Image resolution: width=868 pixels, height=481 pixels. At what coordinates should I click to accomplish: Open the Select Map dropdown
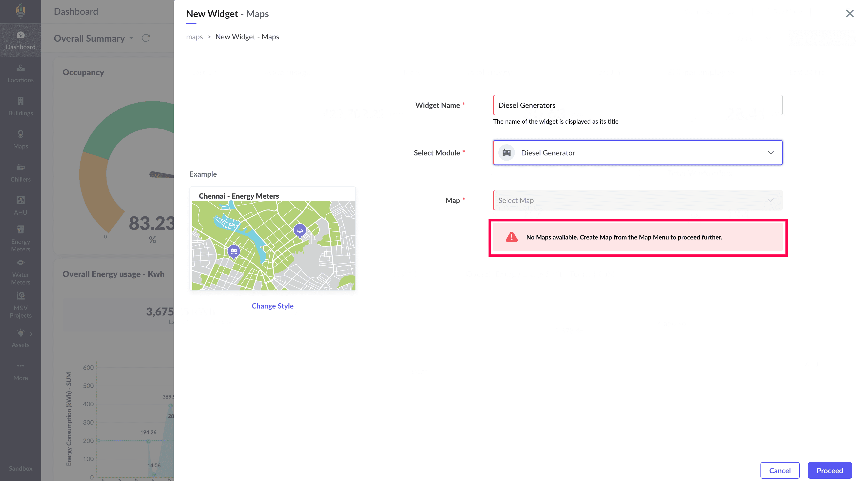[637, 200]
